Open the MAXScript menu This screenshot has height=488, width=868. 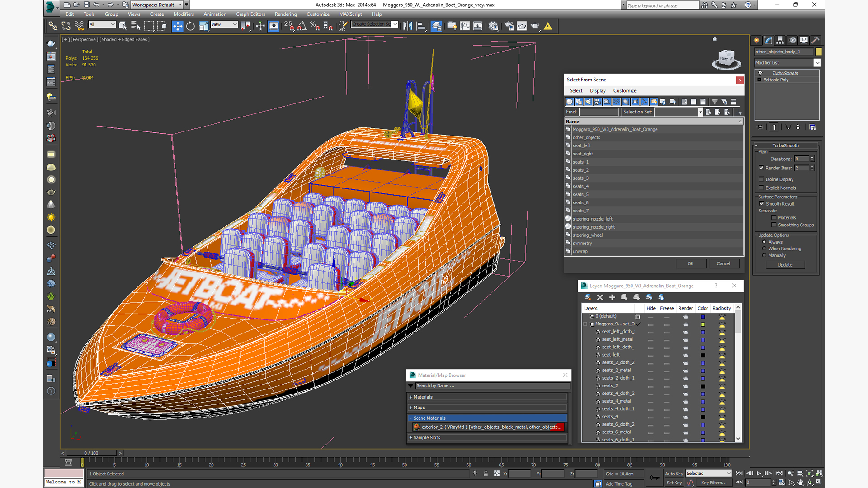coord(350,14)
